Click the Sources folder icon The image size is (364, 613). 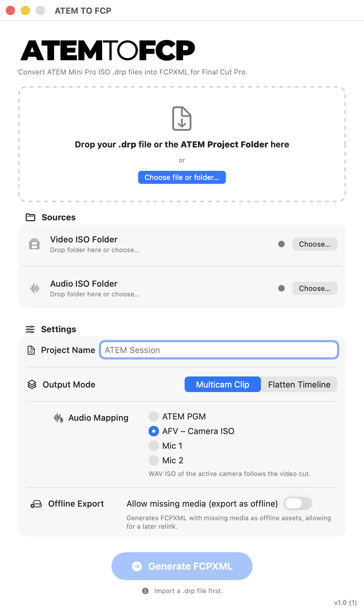coord(31,217)
